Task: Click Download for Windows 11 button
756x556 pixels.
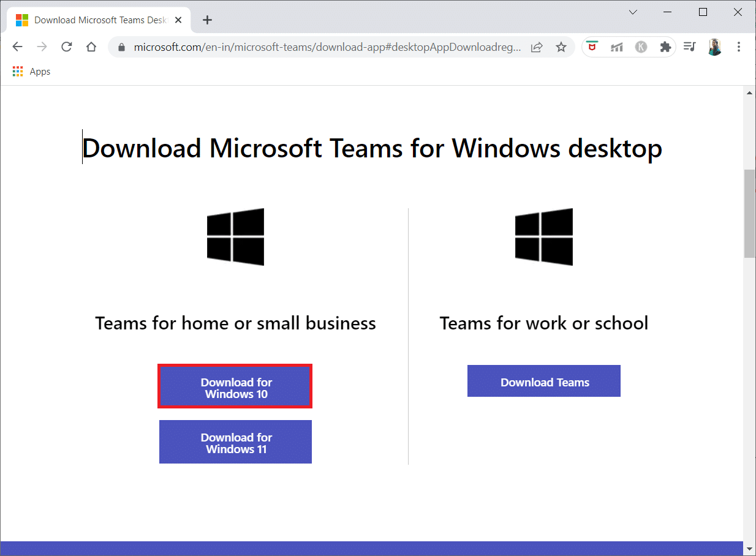Action: [x=236, y=442]
